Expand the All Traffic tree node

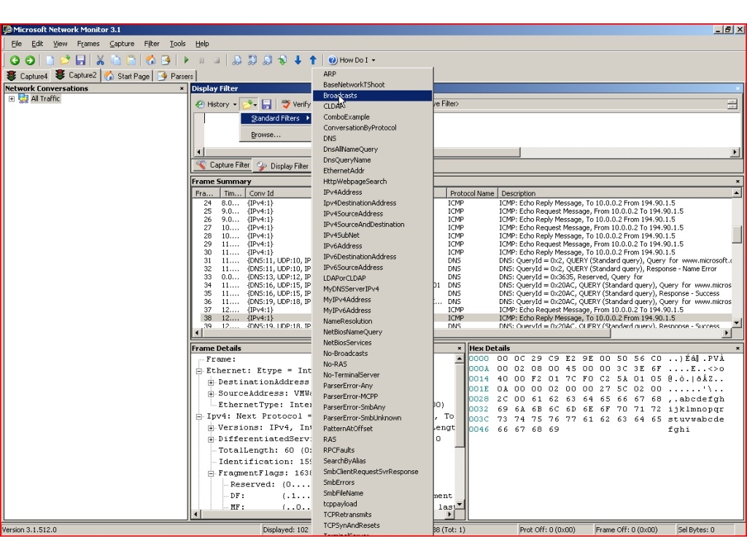[x=12, y=98]
